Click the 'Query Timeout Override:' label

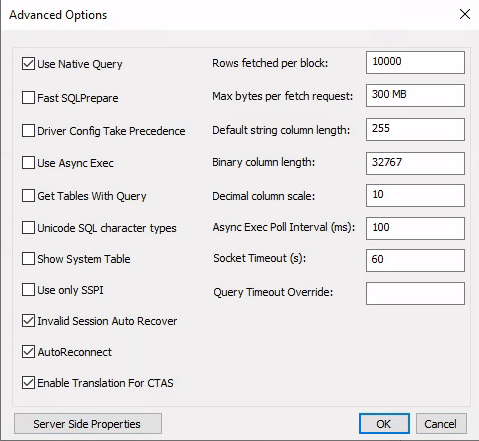coord(273,292)
